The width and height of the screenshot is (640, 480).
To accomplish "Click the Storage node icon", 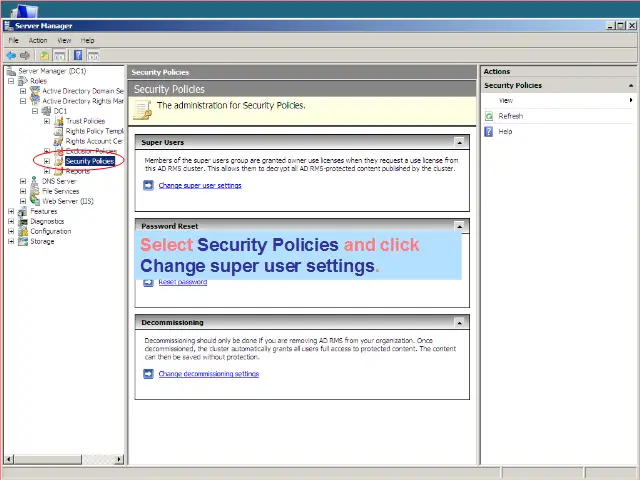I will click(x=23, y=241).
